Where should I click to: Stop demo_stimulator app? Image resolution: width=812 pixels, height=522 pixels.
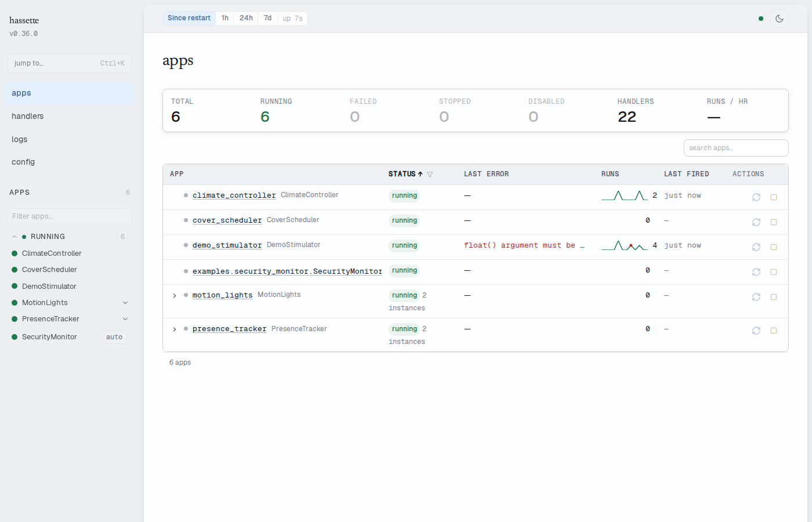point(774,247)
